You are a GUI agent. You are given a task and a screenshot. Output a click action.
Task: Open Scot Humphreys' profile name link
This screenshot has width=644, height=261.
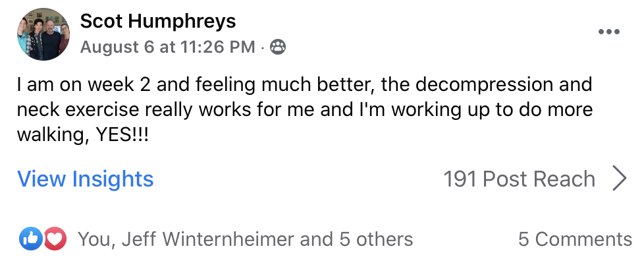point(158,21)
